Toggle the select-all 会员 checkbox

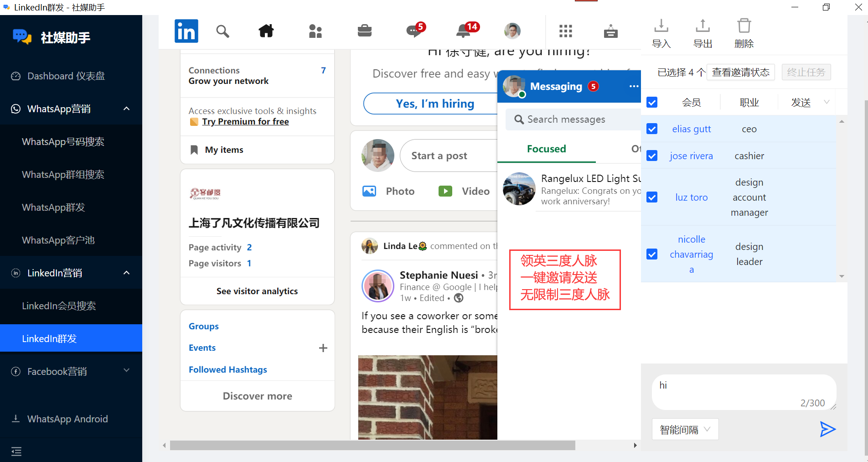[652, 102]
